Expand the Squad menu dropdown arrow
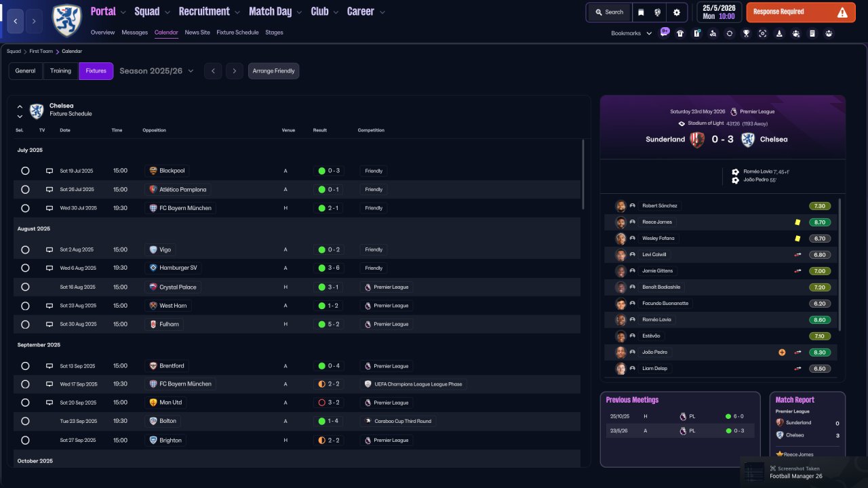Image resolution: width=868 pixels, height=488 pixels. (x=167, y=12)
